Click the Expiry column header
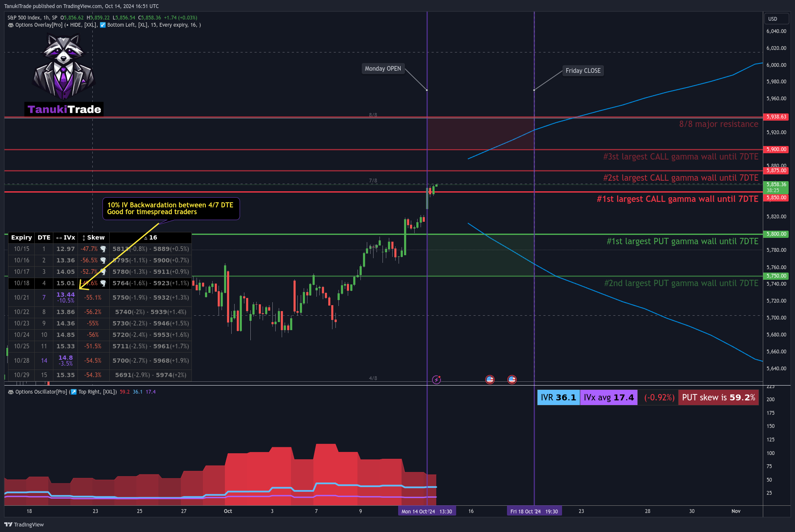This screenshot has height=532, width=795. tap(22, 237)
